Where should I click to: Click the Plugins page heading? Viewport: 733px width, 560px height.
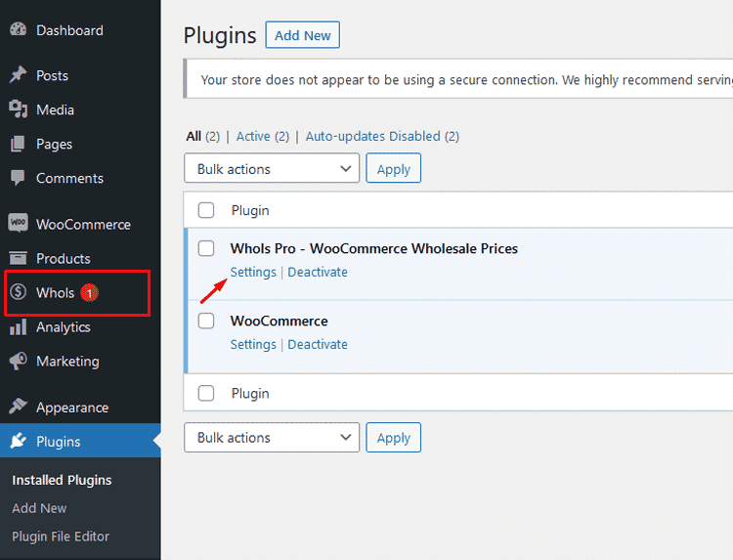coord(220,36)
